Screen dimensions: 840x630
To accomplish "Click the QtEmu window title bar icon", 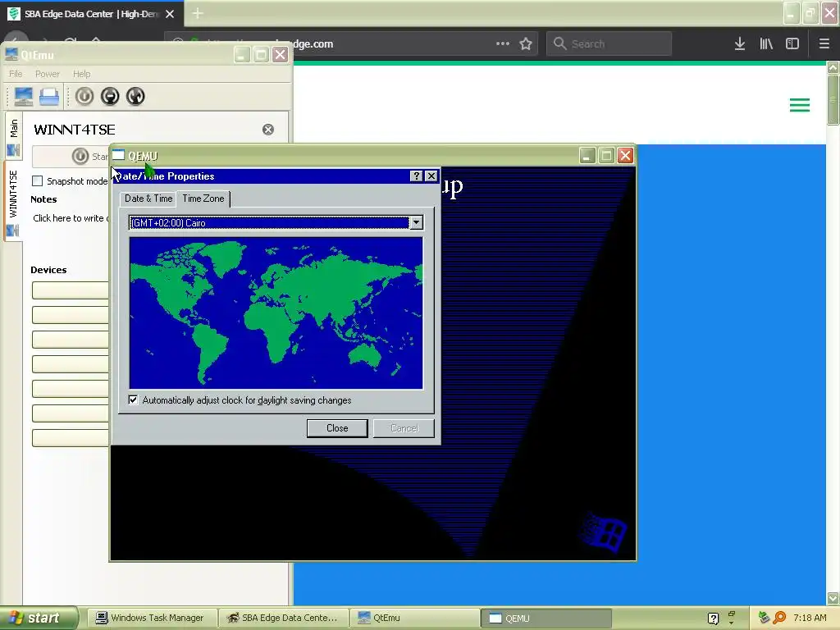I will pos(11,54).
